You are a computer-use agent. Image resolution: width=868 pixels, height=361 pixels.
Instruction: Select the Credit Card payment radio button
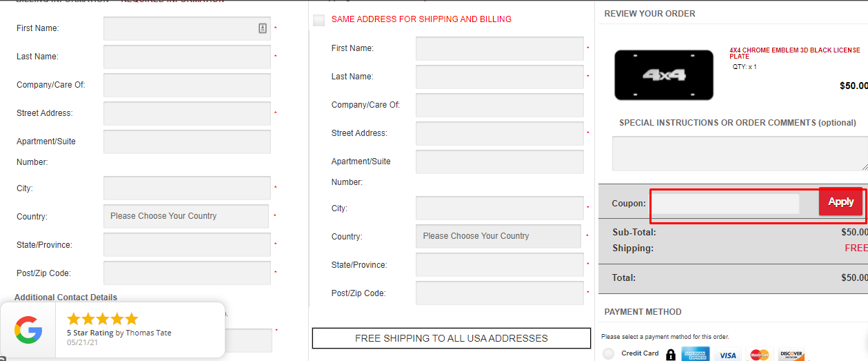point(608,354)
